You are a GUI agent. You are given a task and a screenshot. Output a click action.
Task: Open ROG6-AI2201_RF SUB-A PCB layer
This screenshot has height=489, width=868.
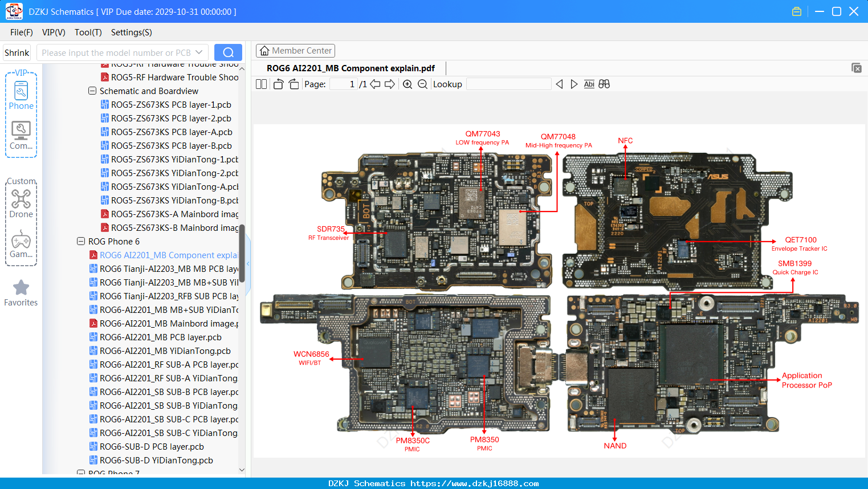coord(164,365)
